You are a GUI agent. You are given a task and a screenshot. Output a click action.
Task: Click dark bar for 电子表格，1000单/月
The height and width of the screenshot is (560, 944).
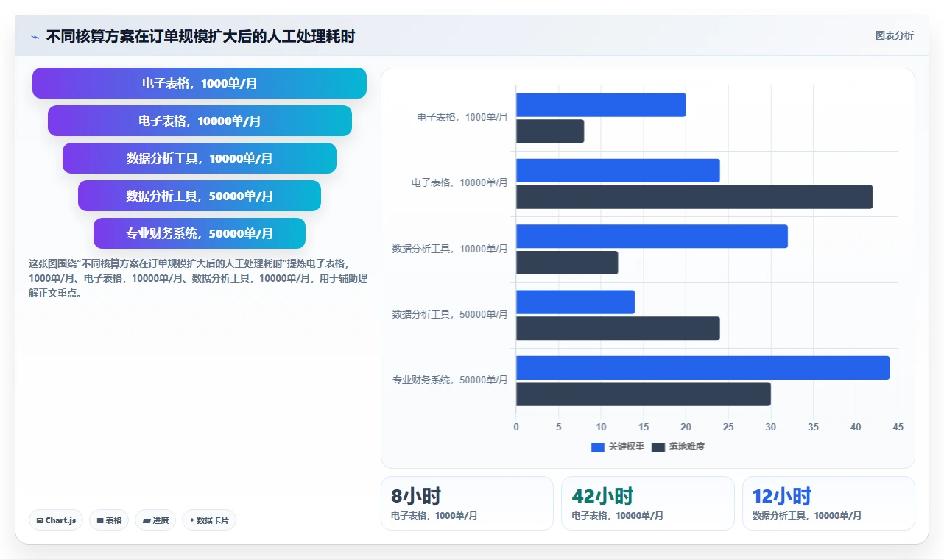(550, 131)
